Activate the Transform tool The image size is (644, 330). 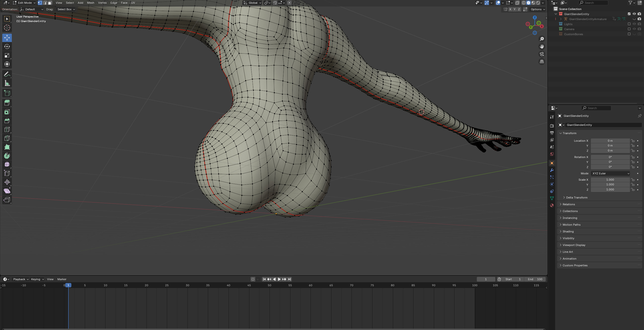[7, 64]
